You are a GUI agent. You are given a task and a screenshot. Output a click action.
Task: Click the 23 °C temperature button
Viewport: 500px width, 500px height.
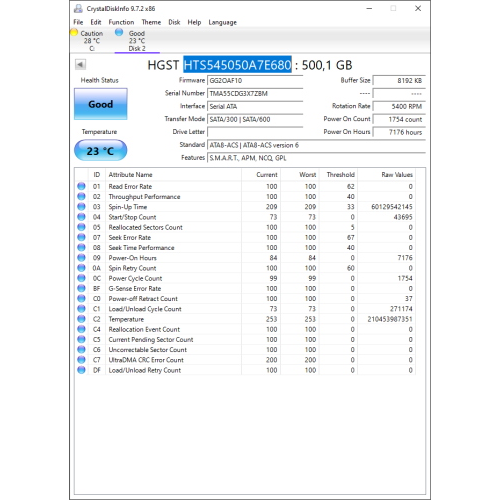point(101,150)
